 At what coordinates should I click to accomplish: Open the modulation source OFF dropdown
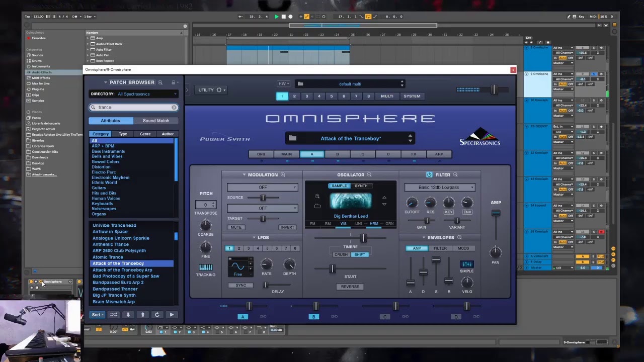tap(263, 188)
